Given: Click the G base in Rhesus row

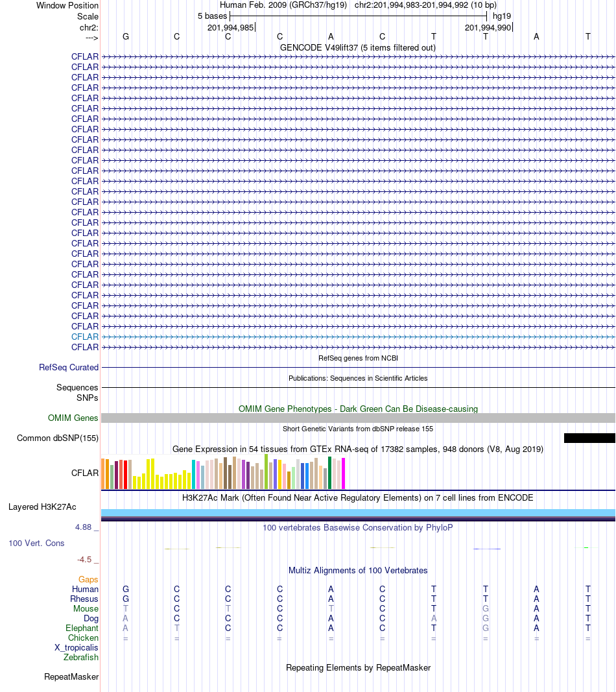Looking at the screenshot, I should coord(126,599).
